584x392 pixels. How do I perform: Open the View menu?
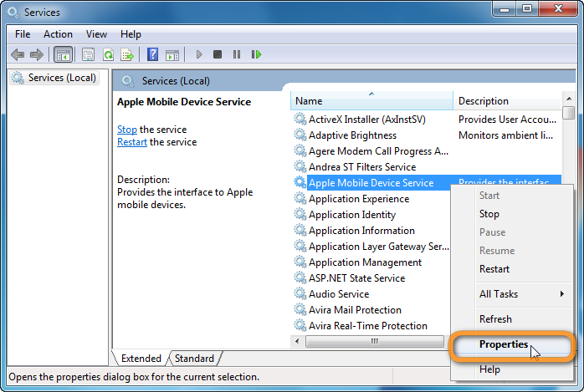(96, 34)
